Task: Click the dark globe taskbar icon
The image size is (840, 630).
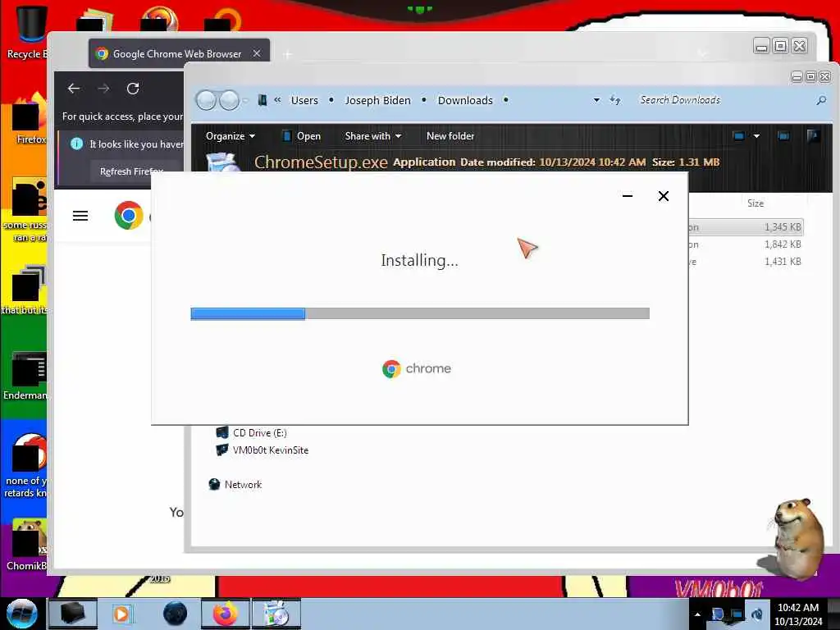Action: pyautogui.click(x=175, y=614)
